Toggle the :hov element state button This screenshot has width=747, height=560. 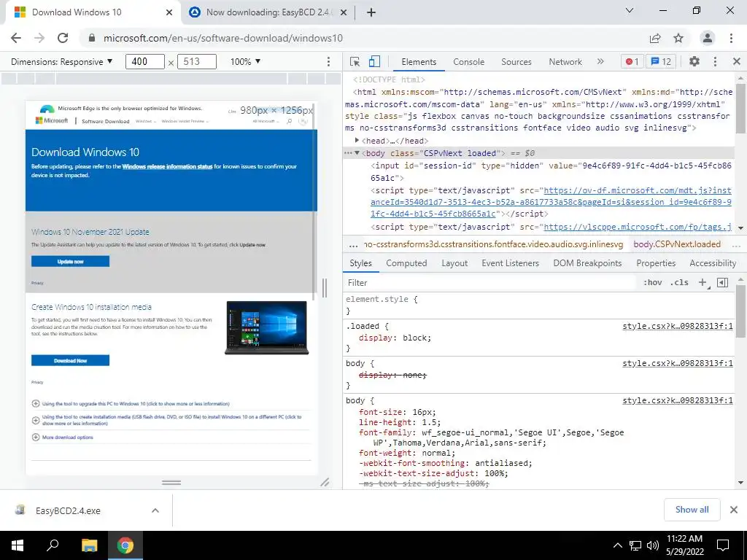tap(653, 282)
